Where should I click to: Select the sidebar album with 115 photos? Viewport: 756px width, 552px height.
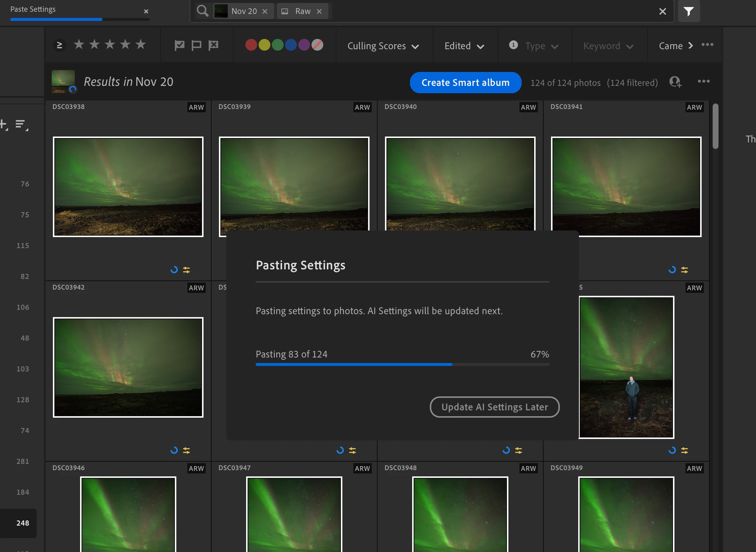coord(22,246)
